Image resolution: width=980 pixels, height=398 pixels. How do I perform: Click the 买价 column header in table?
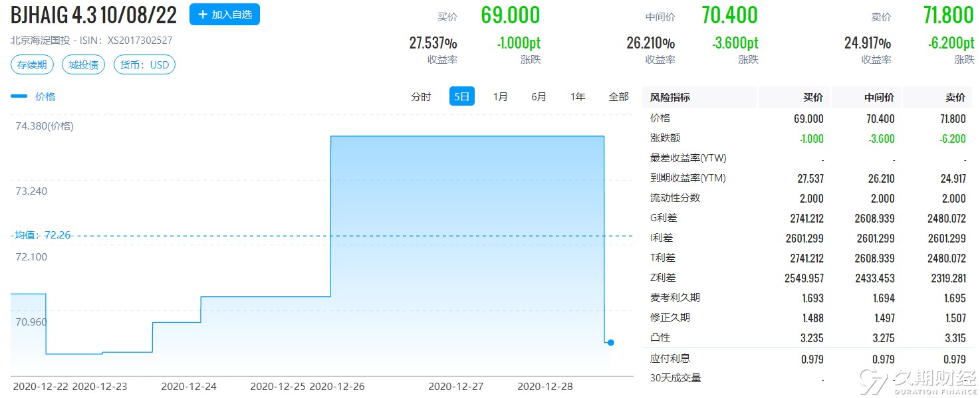point(813,98)
